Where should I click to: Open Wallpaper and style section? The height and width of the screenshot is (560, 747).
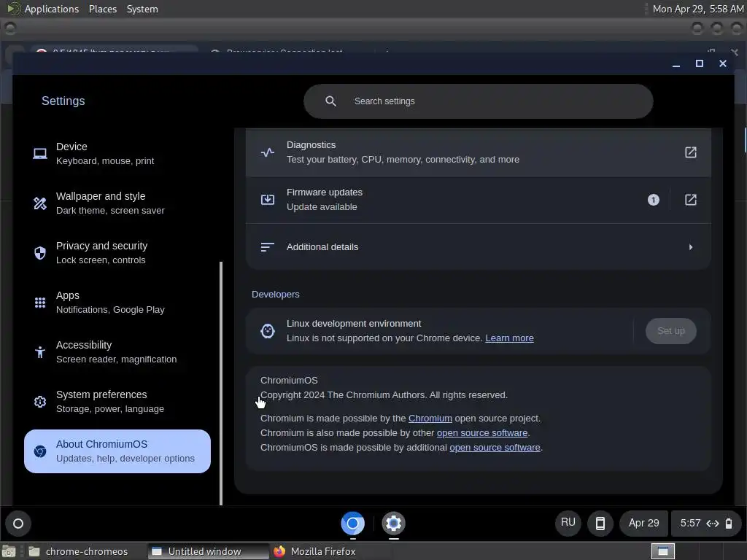pyautogui.click(x=117, y=203)
